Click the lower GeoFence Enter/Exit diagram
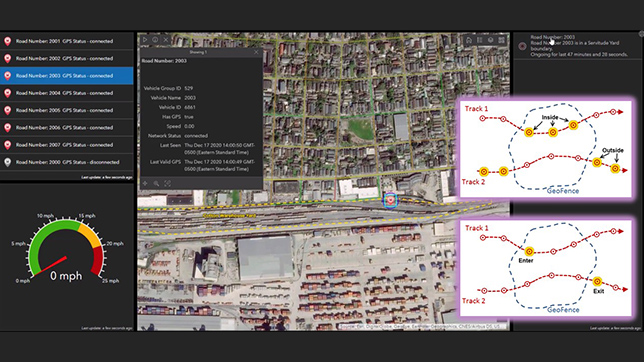The width and height of the screenshot is (644, 362). point(545,267)
